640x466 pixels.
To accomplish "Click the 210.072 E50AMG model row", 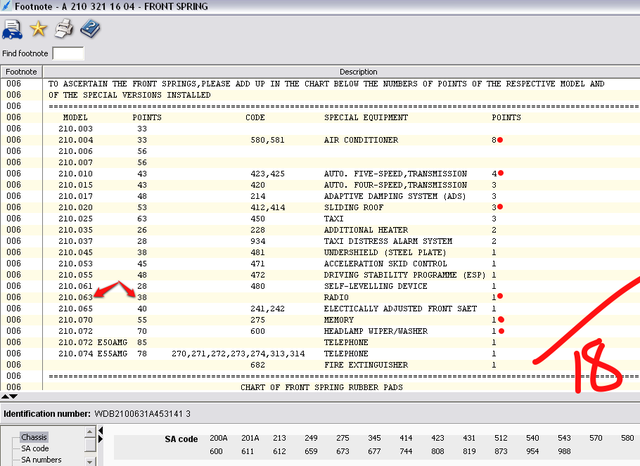I will point(93,342).
